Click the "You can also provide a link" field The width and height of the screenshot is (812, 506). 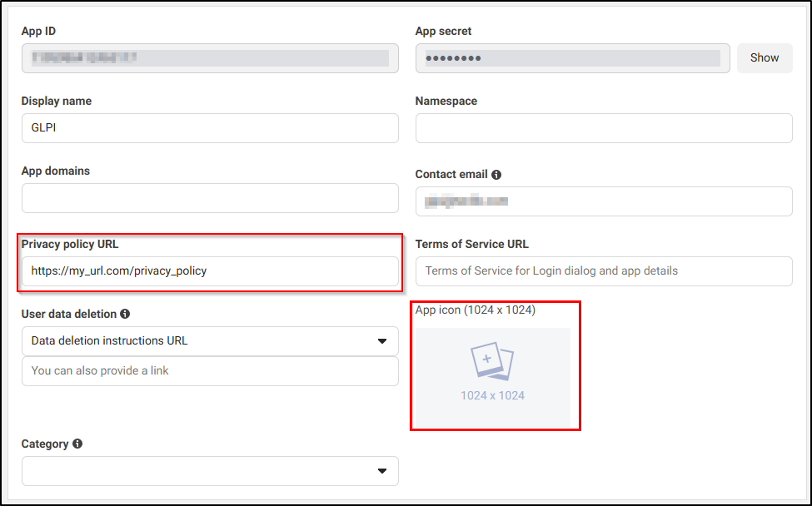[210, 371]
